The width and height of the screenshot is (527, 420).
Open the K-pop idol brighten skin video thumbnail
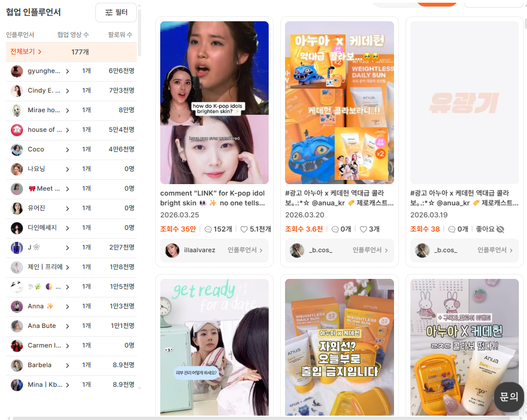(214, 102)
